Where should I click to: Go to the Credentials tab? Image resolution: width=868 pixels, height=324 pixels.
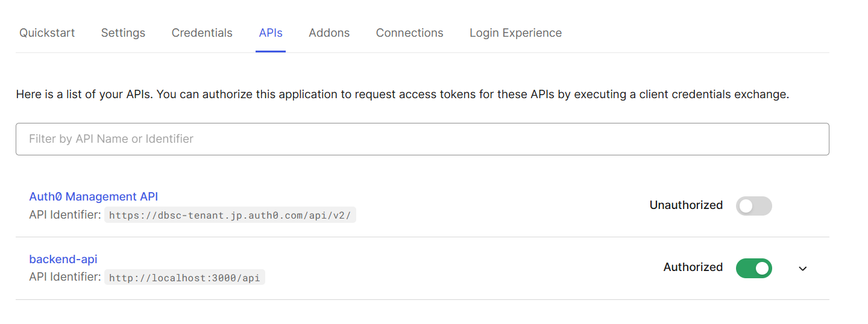(202, 33)
